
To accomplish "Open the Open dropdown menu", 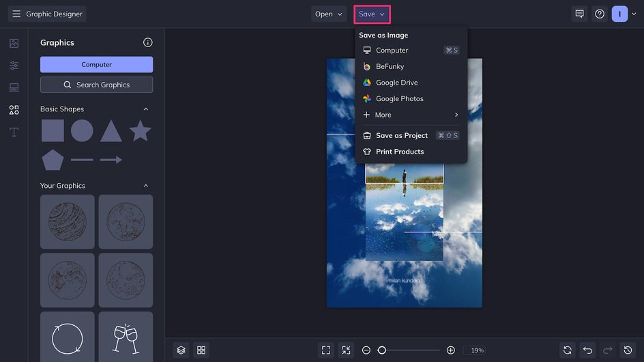I will pyautogui.click(x=329, y=14).
